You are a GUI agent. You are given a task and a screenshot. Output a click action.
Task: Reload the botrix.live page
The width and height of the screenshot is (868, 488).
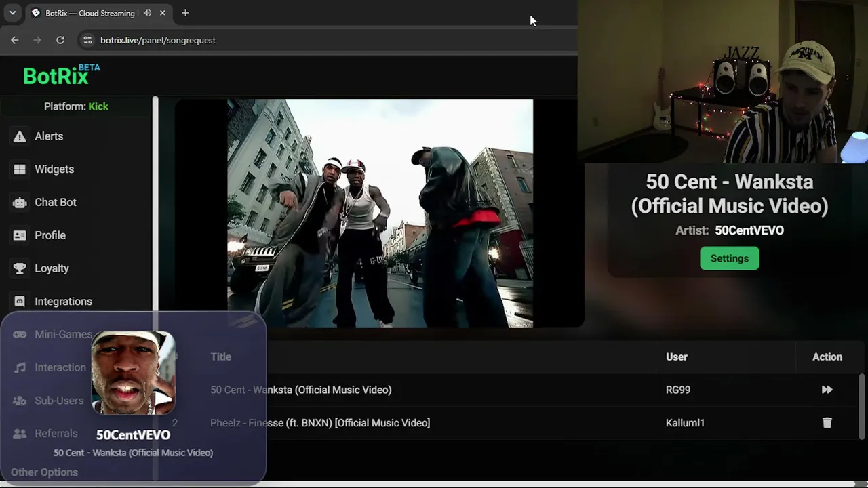pyautogui.click(x=60, y=40)
